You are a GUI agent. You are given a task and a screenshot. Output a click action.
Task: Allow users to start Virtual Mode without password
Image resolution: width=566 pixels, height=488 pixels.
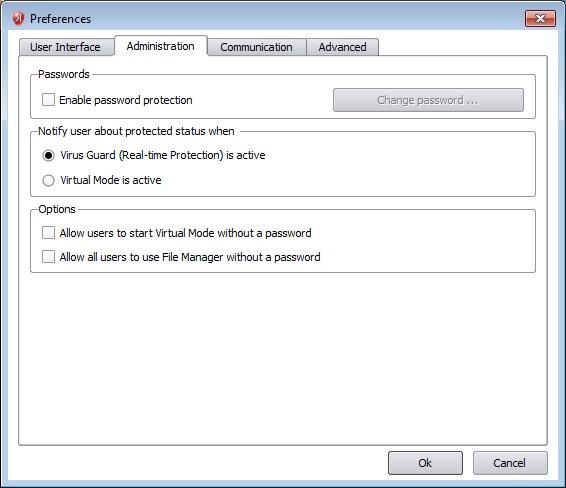[x=48, y=233]
